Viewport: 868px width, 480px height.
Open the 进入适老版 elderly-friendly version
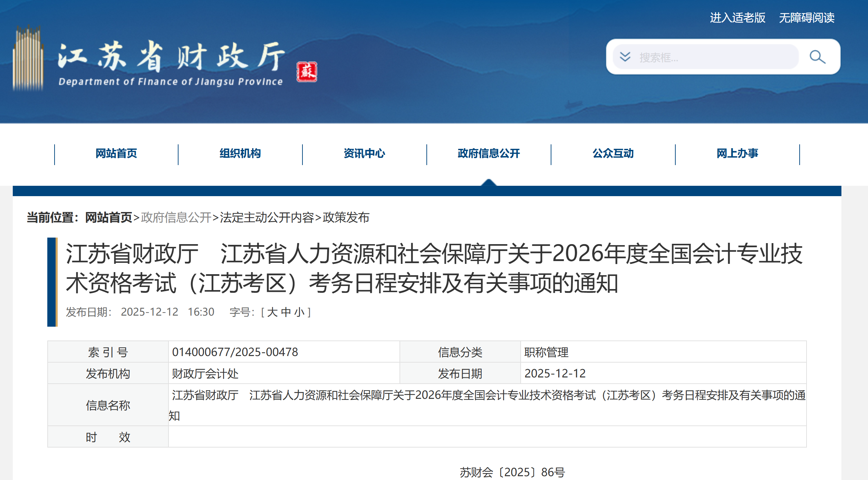pos(737,18)
